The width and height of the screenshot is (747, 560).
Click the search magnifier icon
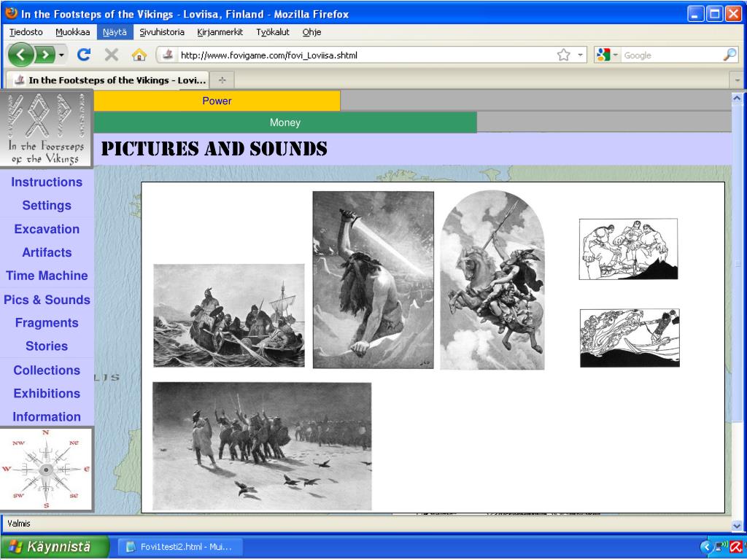(x=729, y=55)
